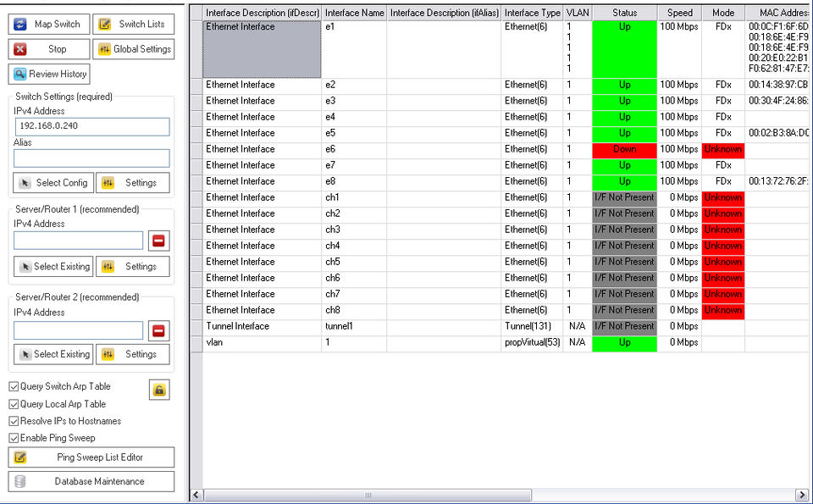
Task: Stop the current mapping
Action: (x=49, y=49)
